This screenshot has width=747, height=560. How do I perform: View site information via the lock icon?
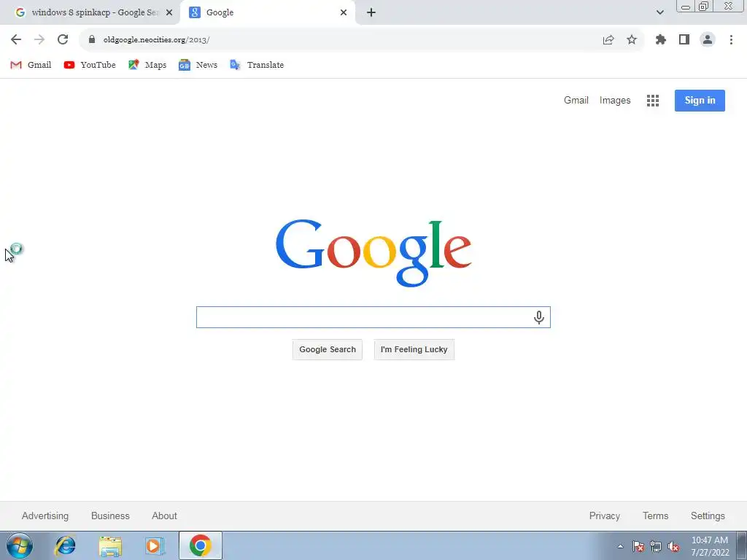point(92,39)
